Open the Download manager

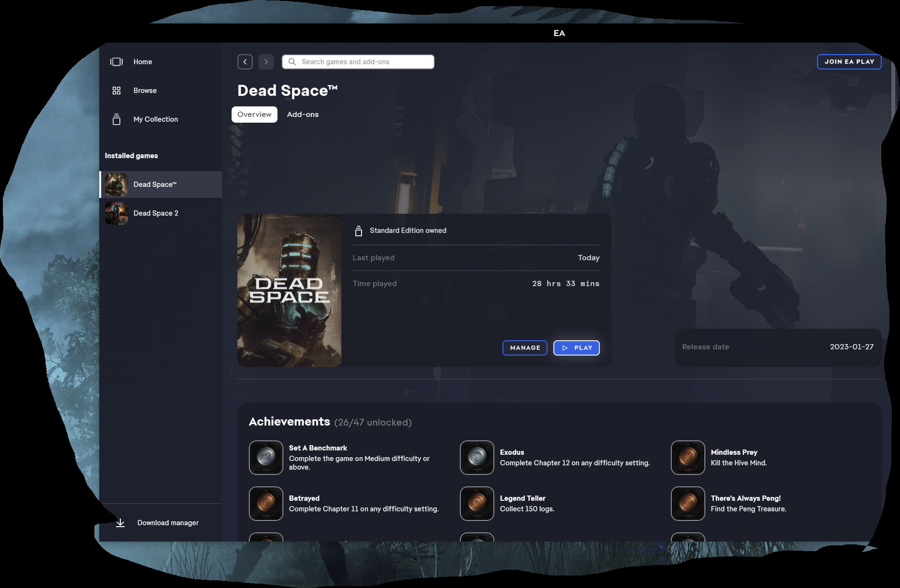(x=161, y=523)
